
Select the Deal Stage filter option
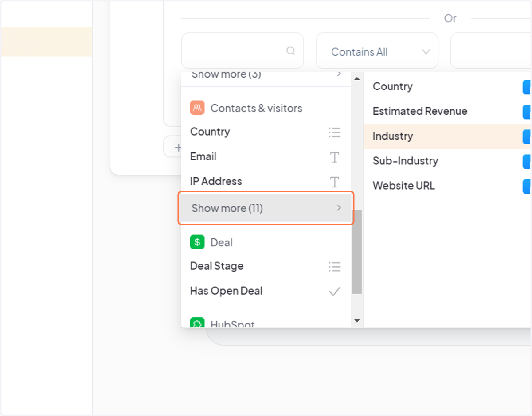(x=266, y=266)
